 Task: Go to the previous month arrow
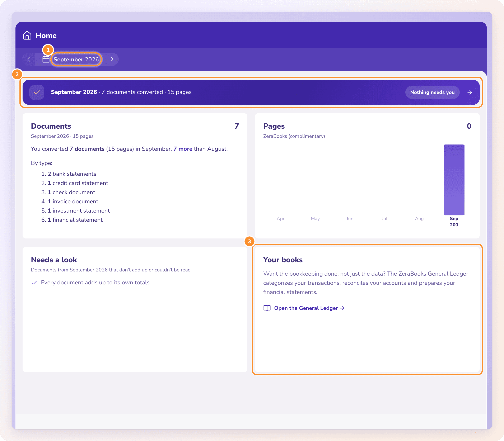[x=29, y=59]
